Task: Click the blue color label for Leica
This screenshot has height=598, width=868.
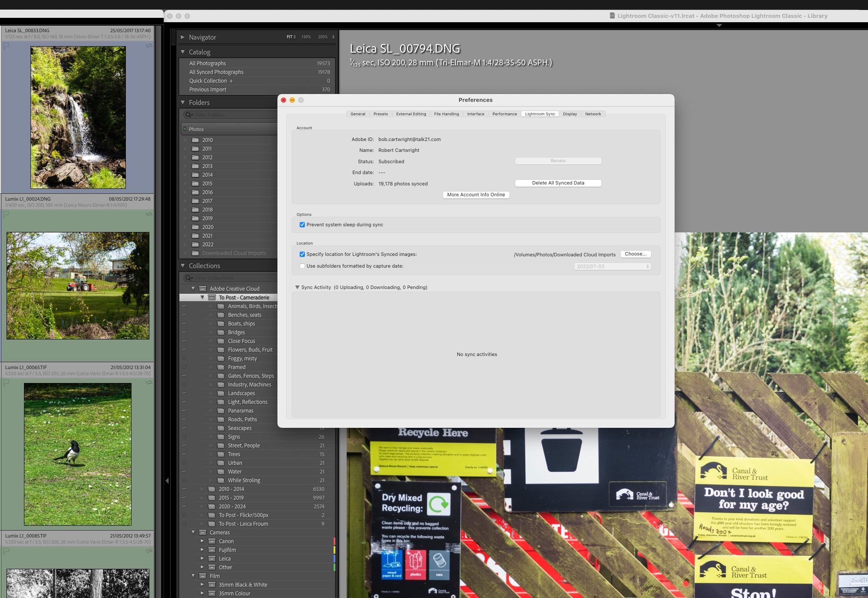Action: [334, 558]
